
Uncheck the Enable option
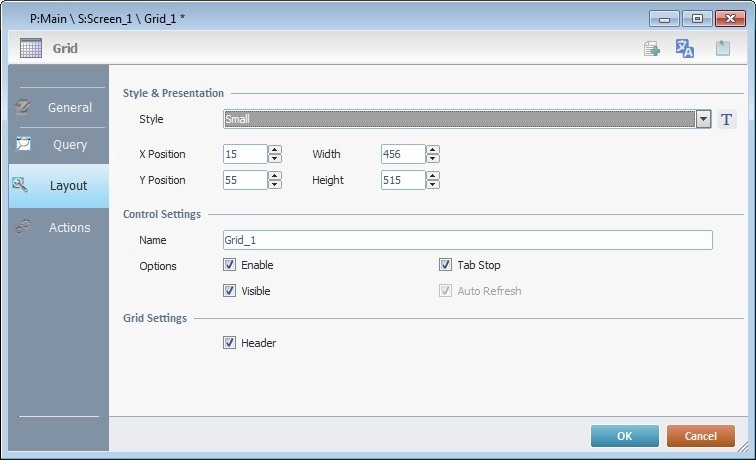(230, 265)
